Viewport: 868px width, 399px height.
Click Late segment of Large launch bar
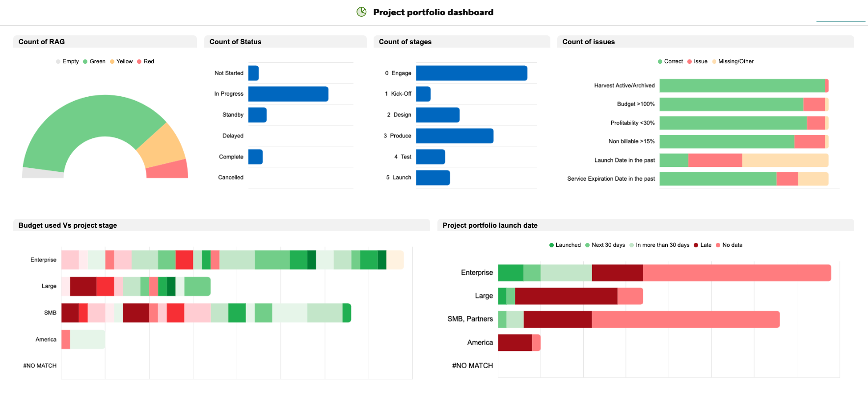(x=566, y=296)
